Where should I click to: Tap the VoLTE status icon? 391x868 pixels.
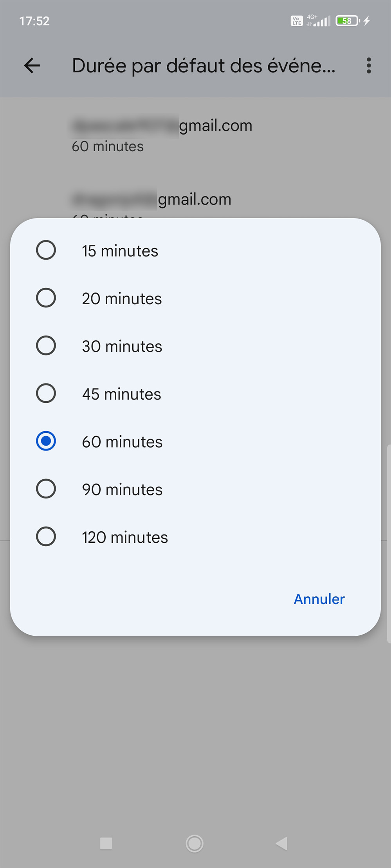point(297,21)
